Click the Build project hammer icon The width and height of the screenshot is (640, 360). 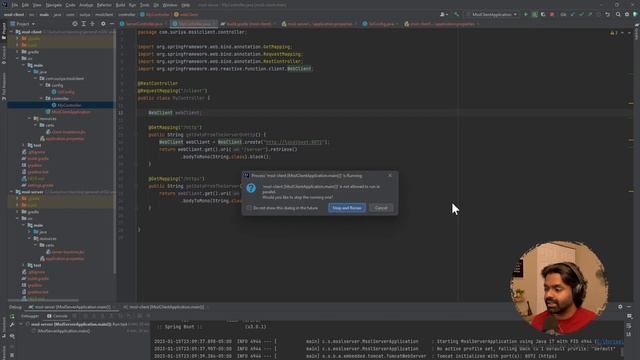click(456, 14)
